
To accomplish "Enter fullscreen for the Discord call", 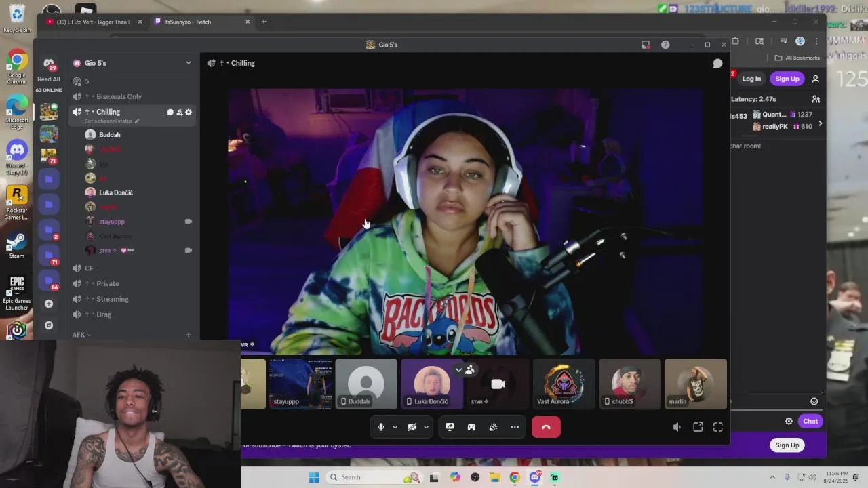I will tap(718, 427).
